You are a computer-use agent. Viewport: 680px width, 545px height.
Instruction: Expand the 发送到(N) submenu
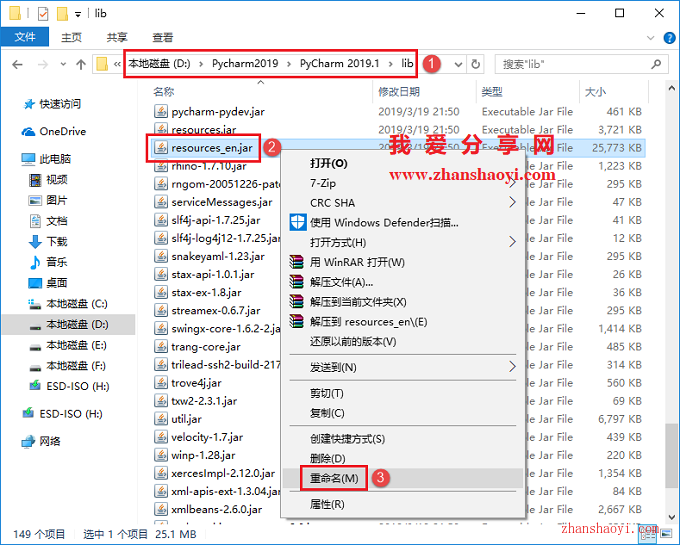pos(512,367)
